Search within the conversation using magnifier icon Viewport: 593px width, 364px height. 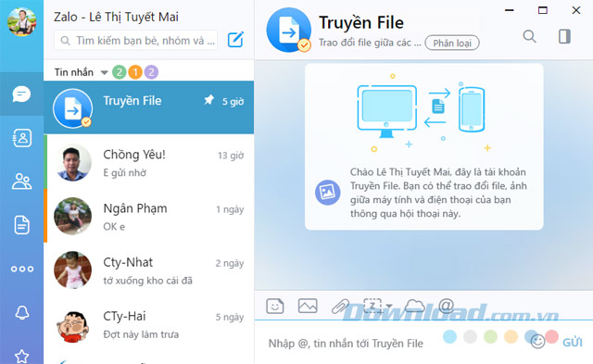coord(529,36)
